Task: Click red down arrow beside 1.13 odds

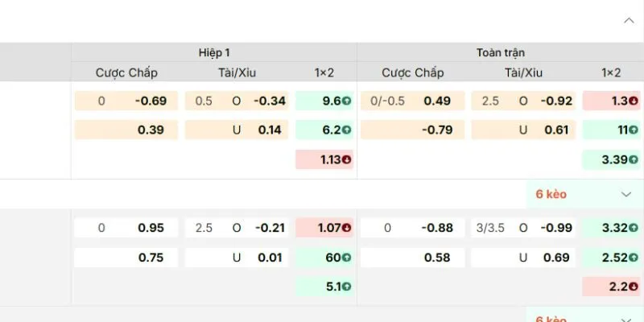Action: [346, 159]
